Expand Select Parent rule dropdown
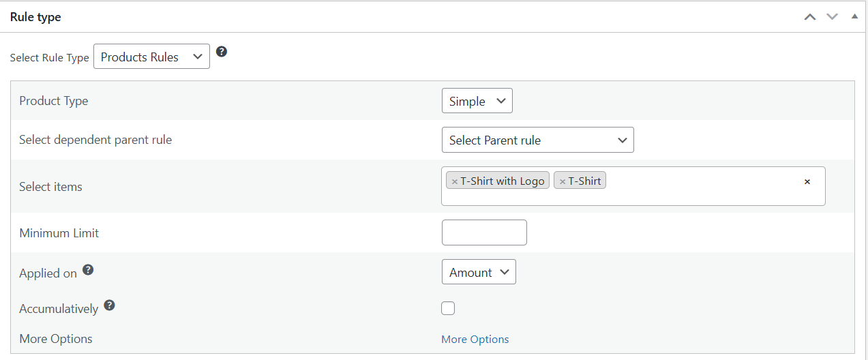This screenshot has width=868, height=360. pyautogui.click(x=537, y=140)
